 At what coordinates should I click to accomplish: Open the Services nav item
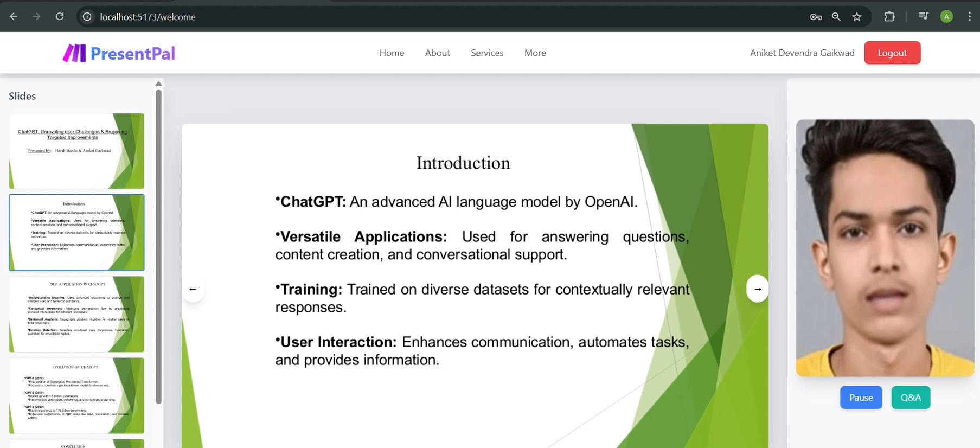coord(487,53)
